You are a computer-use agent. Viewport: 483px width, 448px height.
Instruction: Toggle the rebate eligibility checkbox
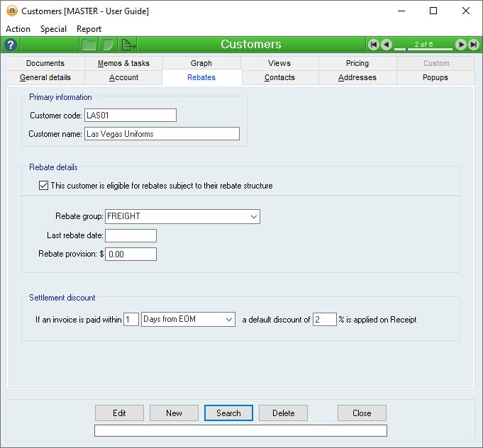pyautogui.click(x=43, y=186)
